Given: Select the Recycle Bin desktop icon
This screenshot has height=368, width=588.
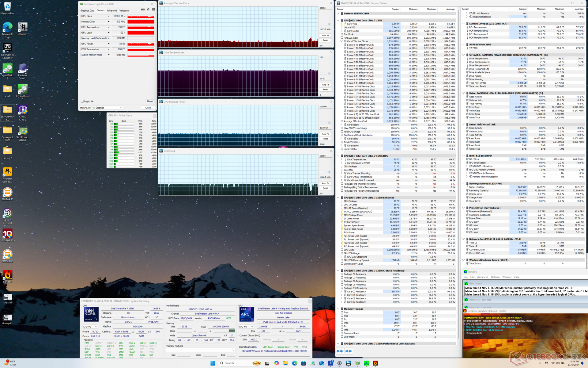Looking at the screenshot, I should [7, 8].
